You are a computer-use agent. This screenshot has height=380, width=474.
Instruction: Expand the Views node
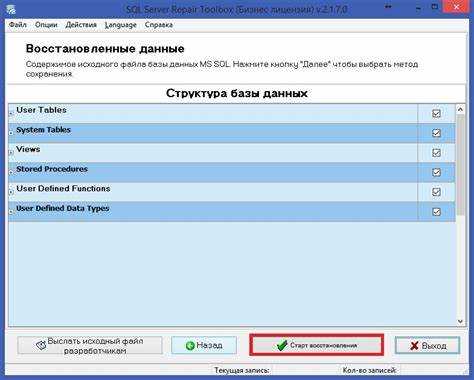tap(11, 153)
